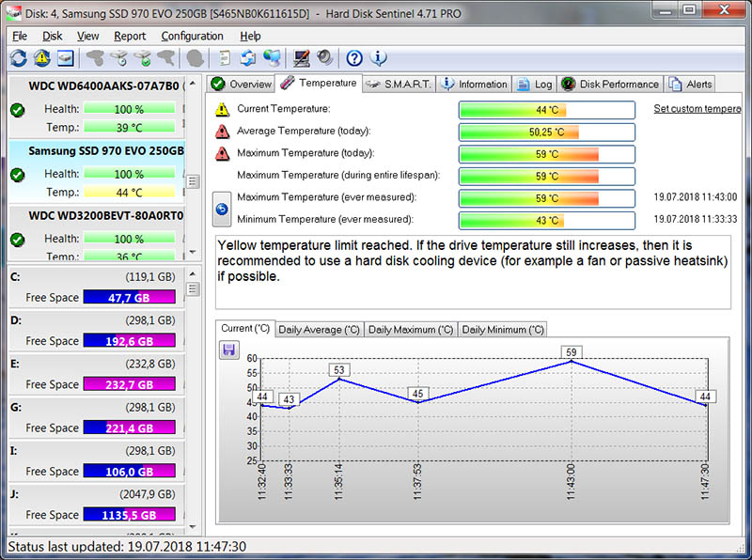Switch to the Overview tab

click(x=242, y=84)
